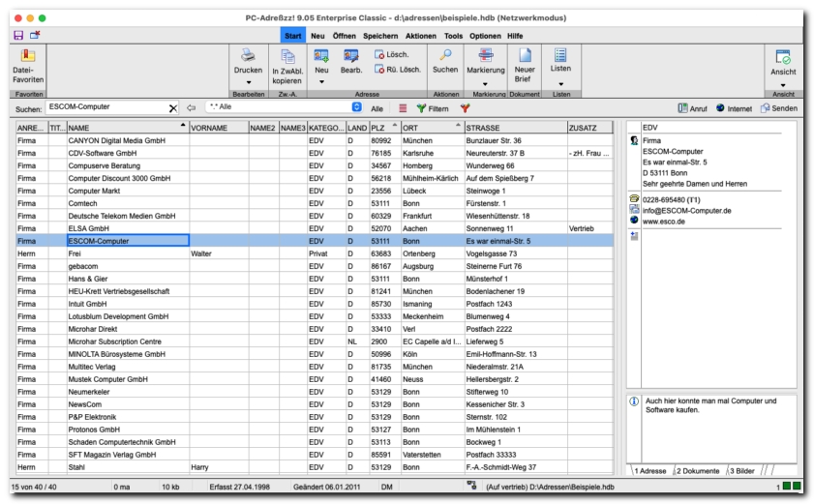
Task: Open the '*.* Alle' category combo box
Action: tap(284, 107)
